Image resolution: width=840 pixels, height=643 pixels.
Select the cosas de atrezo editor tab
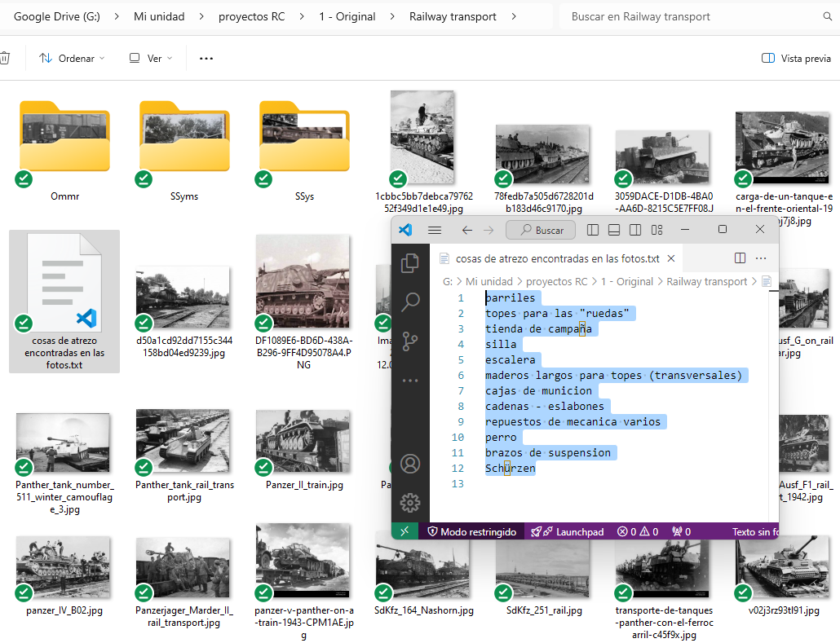557,258
